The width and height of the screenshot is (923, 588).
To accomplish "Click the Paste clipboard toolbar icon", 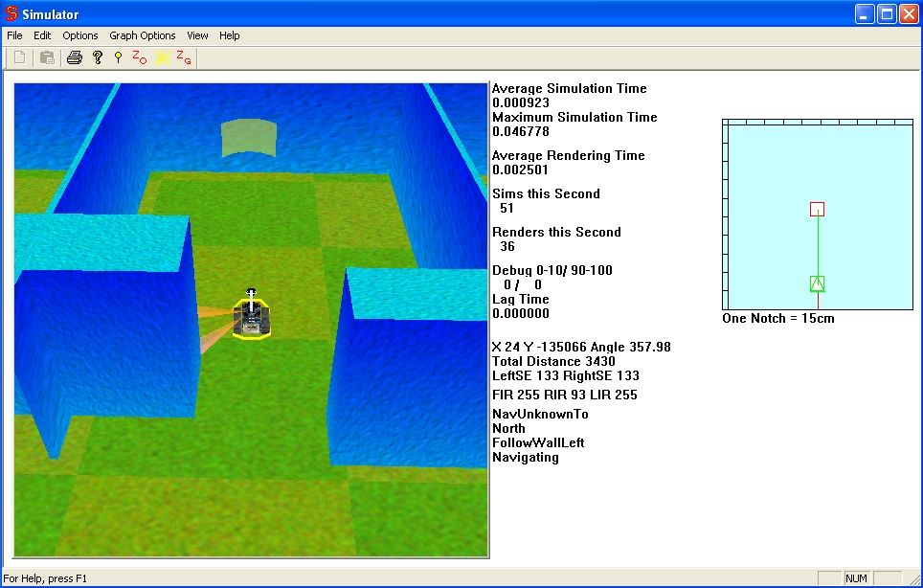I will [x=46, y=58].
